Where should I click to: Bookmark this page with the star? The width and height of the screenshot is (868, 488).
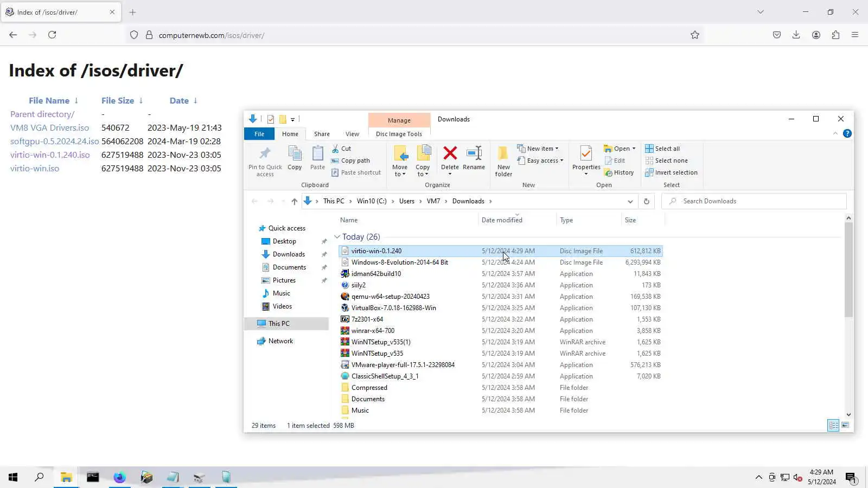coord(695,35)
